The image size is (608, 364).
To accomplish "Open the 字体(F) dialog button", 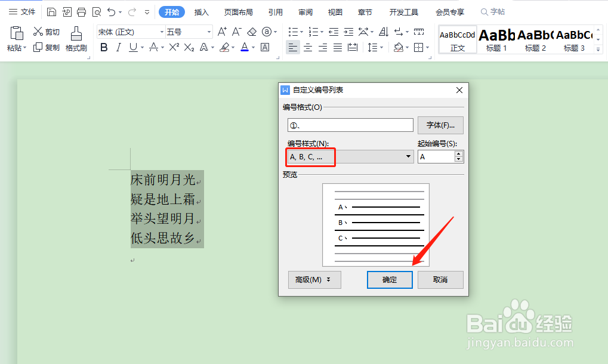I will pyautogui.click(x=440, y=125).
